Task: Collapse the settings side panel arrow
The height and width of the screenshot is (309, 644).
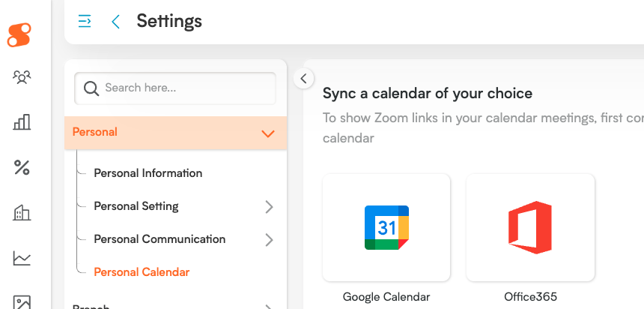Action: tap(303, 78)
